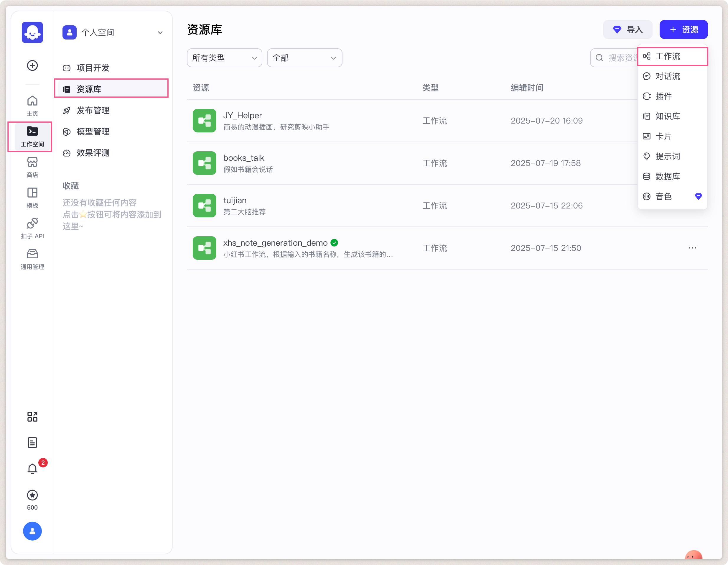Open the 模板 templates section
Screen dimensions: 728x565
(32, 197)
